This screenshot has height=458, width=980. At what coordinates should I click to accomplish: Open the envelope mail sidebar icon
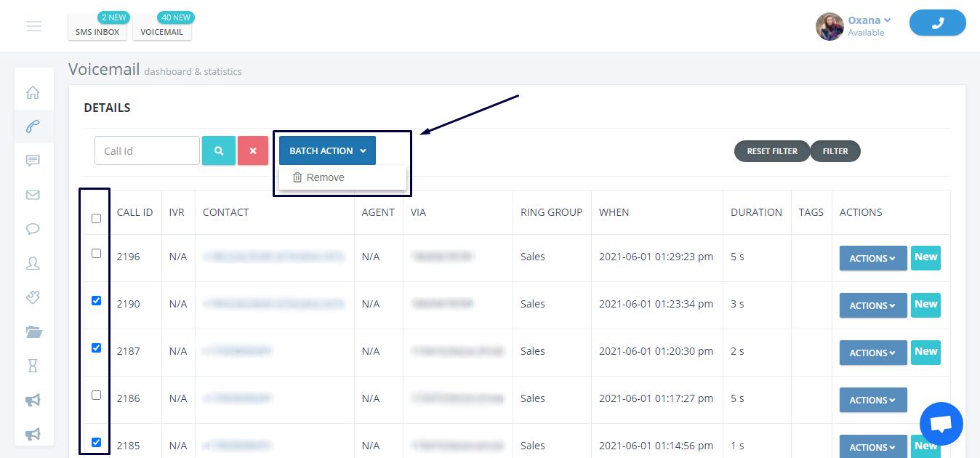coord(33,195)
